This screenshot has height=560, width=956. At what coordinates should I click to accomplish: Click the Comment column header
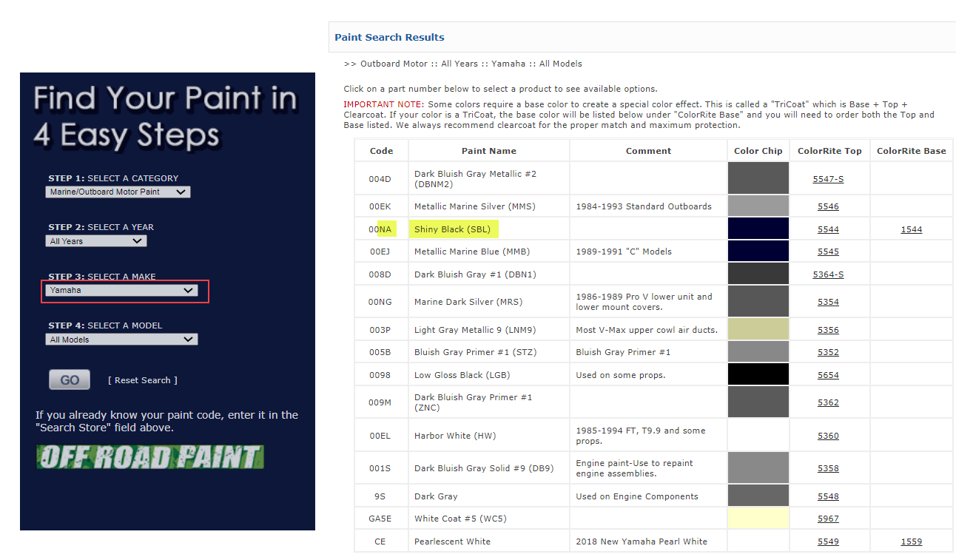[x=648, y=151]
